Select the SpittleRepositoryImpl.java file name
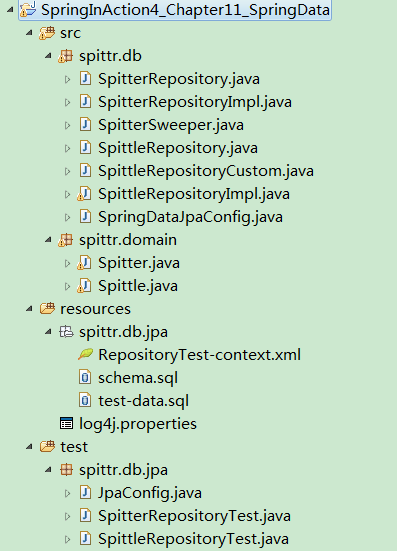The height and width of the screenshot is (551, 397). 194,194
